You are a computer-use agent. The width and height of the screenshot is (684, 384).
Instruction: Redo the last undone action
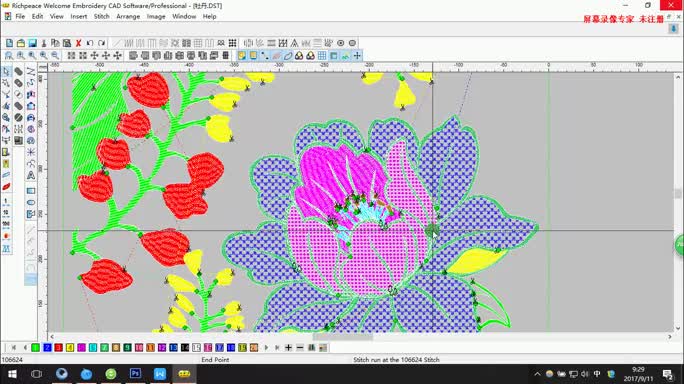click(x=102, y=43)
